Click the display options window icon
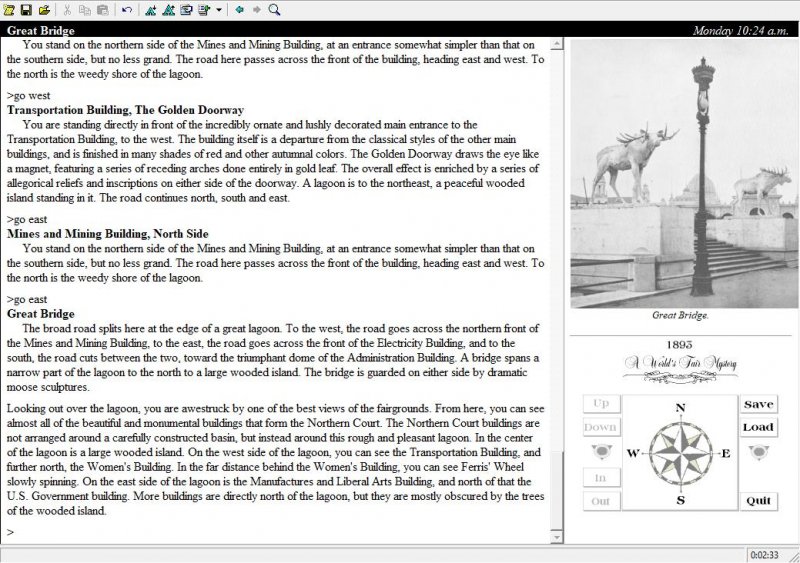 186,10
